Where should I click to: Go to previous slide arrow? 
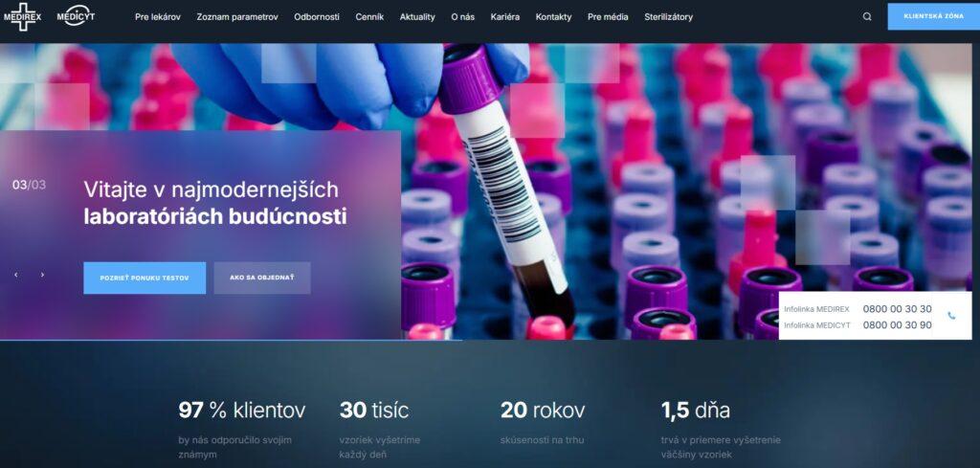click(16, 275)
